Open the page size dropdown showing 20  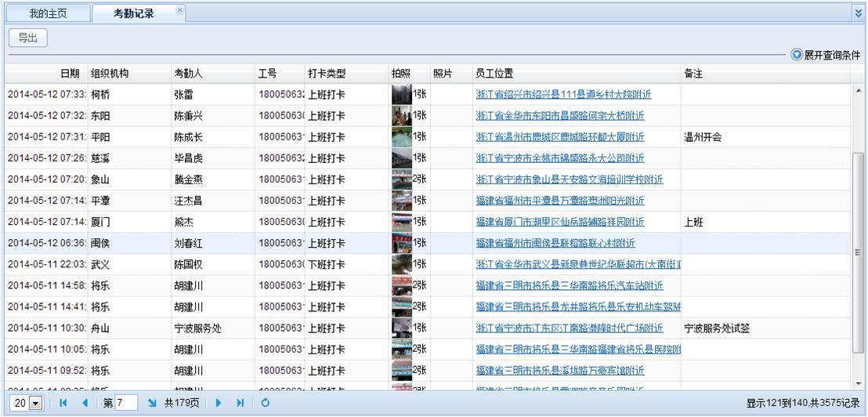(34, 403)
